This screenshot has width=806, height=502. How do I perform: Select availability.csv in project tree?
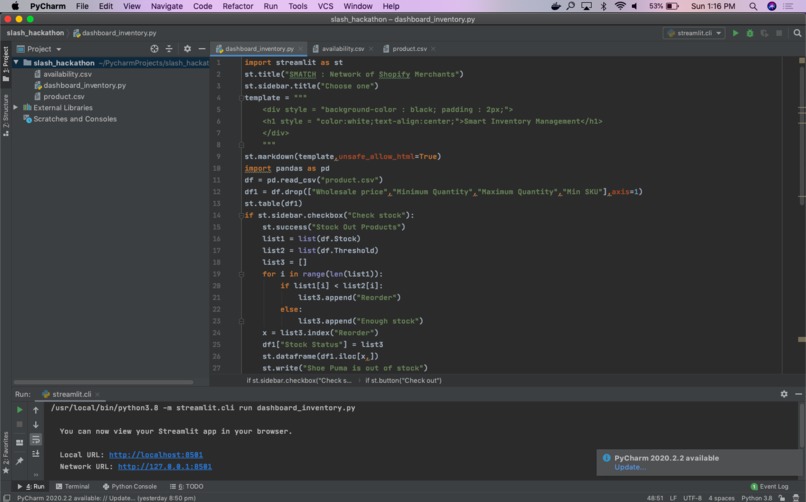click(x=67, y=74)
